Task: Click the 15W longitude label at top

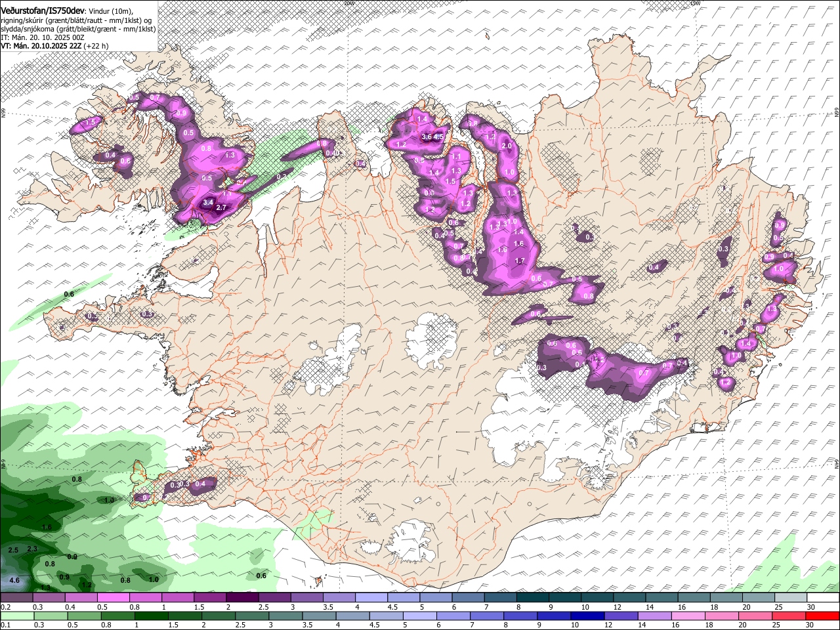Action: (x=694, y=3)
